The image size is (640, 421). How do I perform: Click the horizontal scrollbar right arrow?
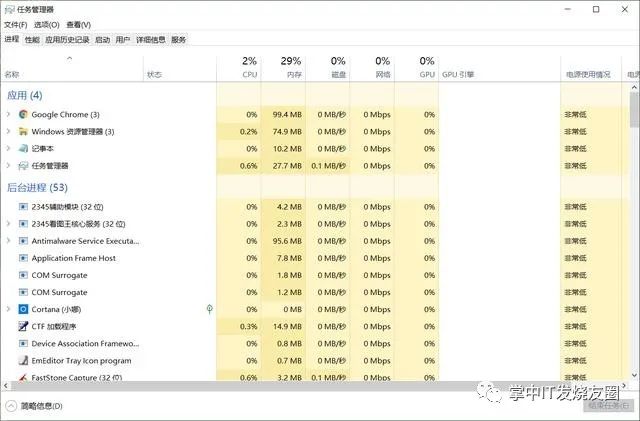click(624, 385)
